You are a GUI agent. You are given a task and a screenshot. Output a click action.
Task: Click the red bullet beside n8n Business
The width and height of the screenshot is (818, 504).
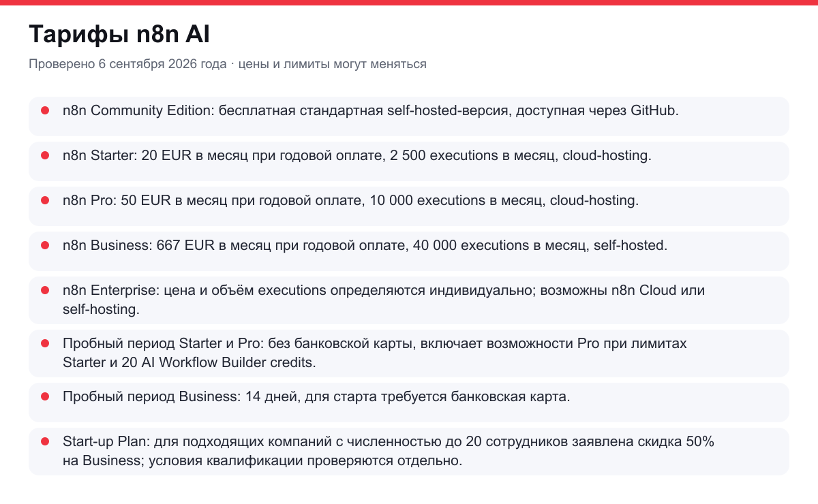(x=45, y=245)
